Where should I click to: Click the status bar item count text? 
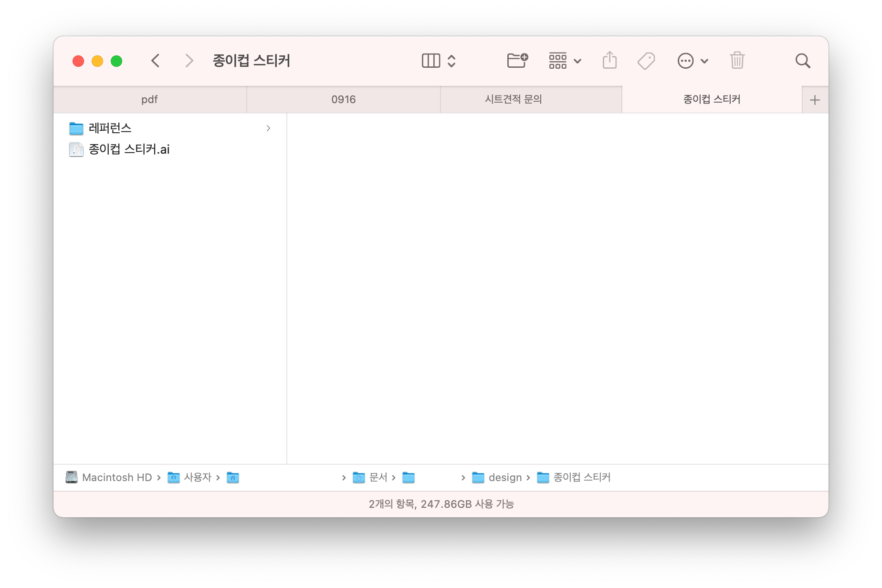pyautogui.click(x=441, y=504)
